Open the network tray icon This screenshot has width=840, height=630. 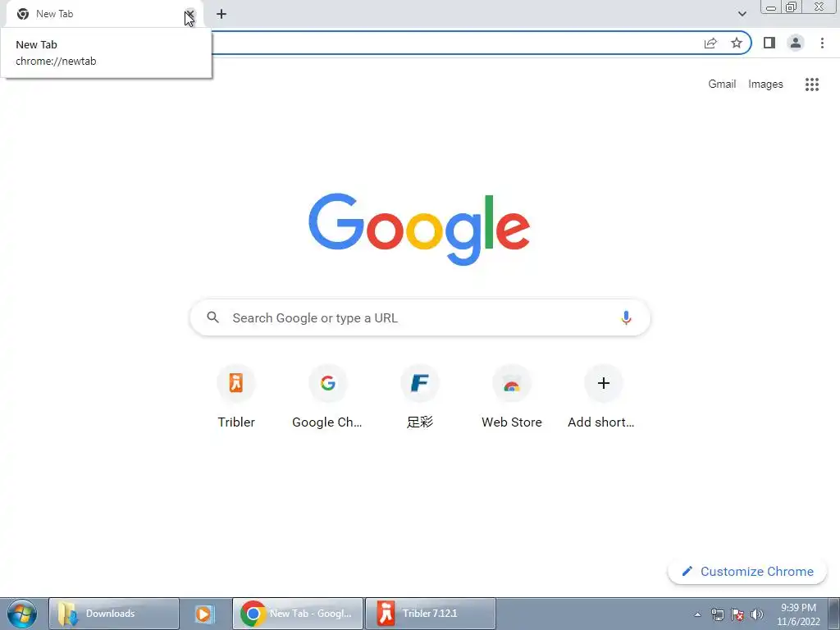click(x=717, y=614)
